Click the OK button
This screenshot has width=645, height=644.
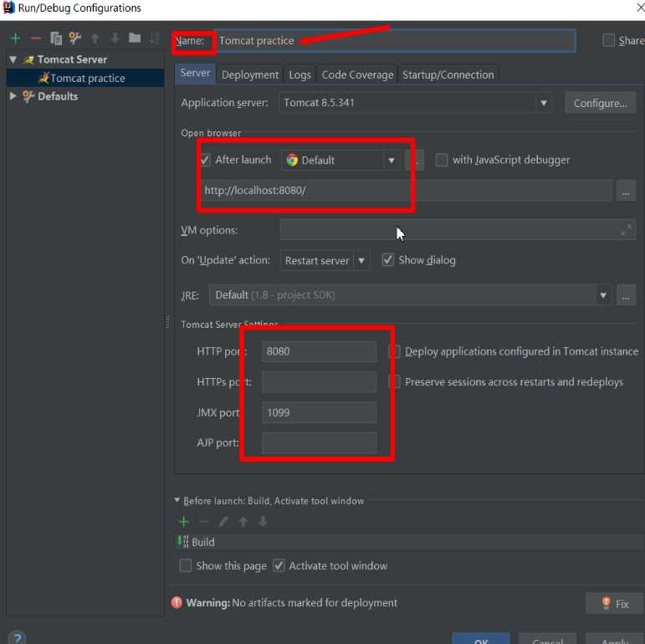point(481,639)
